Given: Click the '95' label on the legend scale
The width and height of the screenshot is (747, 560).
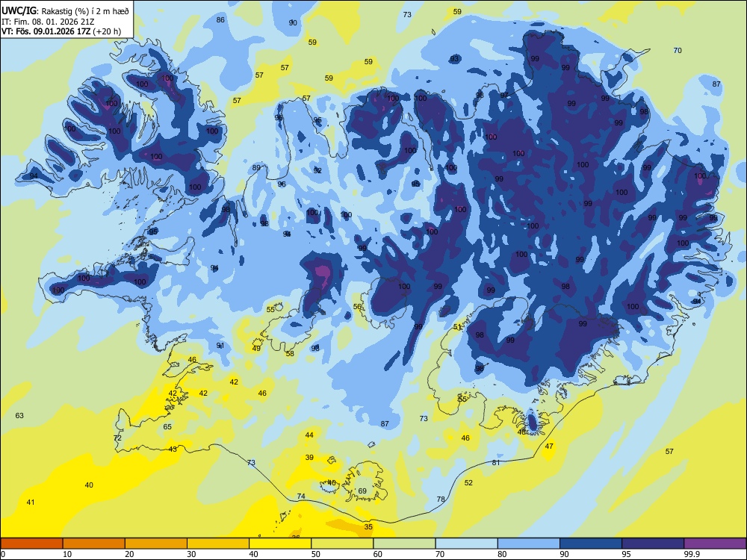Looking at the screenshot, I should click(626, 554).
